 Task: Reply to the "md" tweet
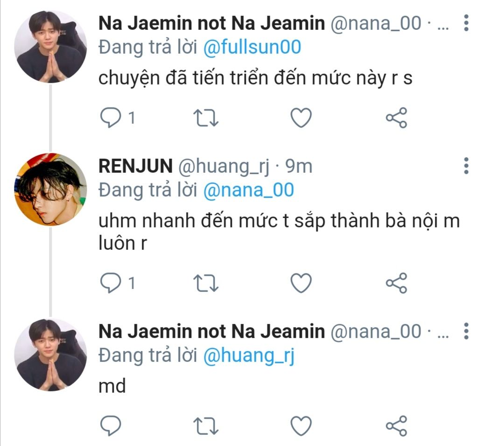pos(111,425)
